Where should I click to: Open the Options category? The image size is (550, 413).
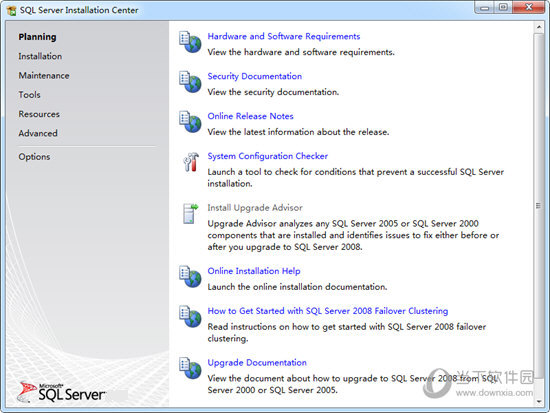34,157
